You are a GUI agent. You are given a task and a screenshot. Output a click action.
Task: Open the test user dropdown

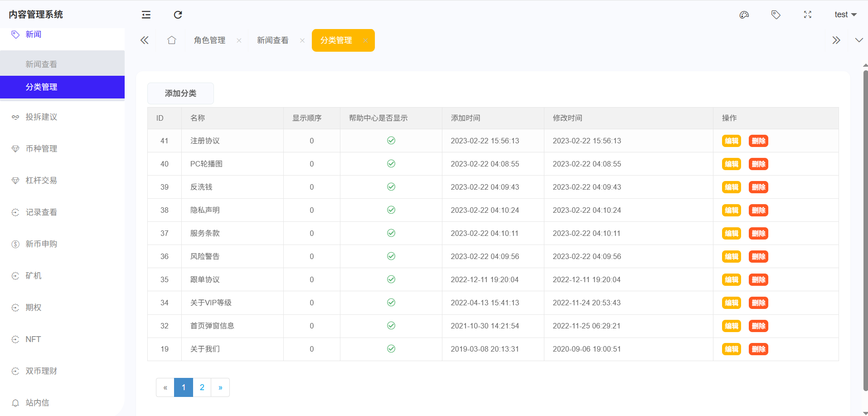tap(845, 15)
